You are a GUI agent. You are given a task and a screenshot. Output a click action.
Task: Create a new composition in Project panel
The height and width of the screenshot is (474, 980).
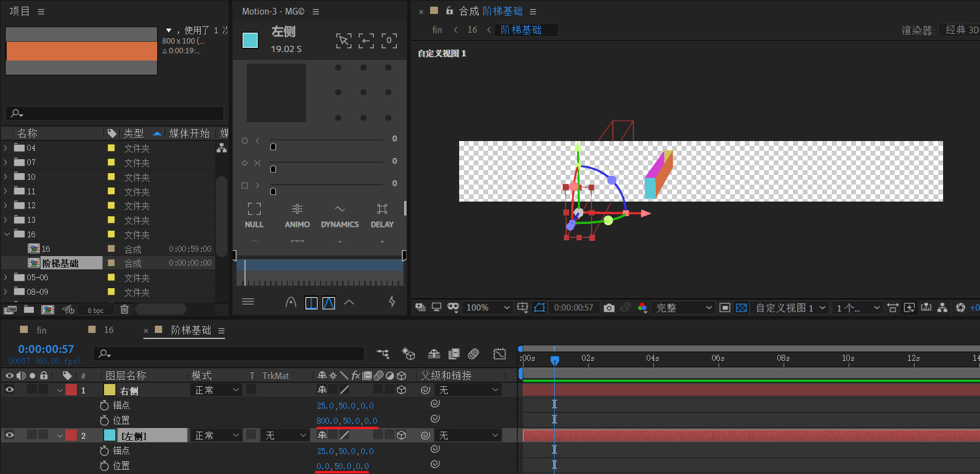point(47,309)
